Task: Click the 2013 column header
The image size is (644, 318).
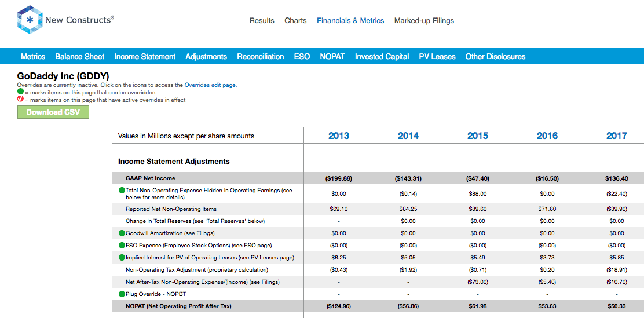Action: click(x=339, y=136)
